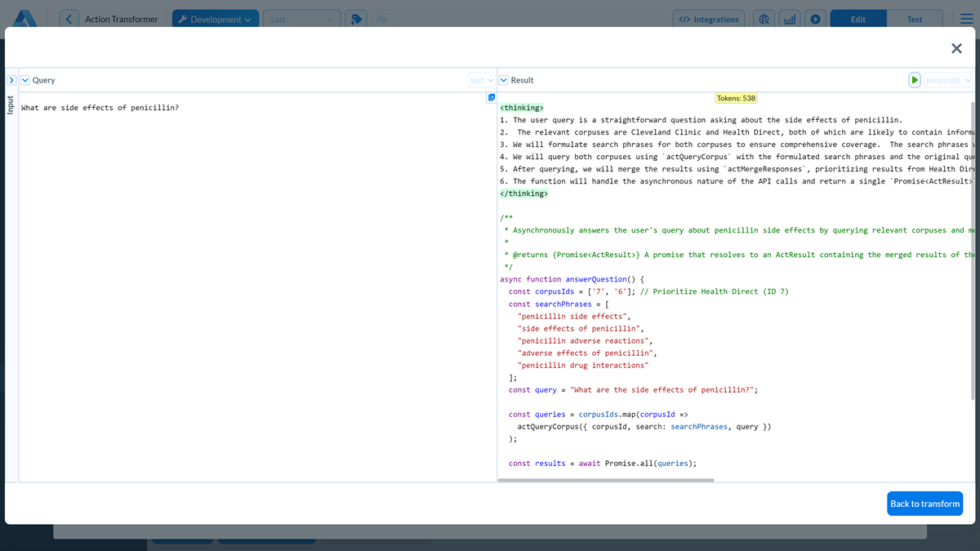Click the Back to transform button
Viewport: 980px width, 551px height.
[x=924, y=504]
